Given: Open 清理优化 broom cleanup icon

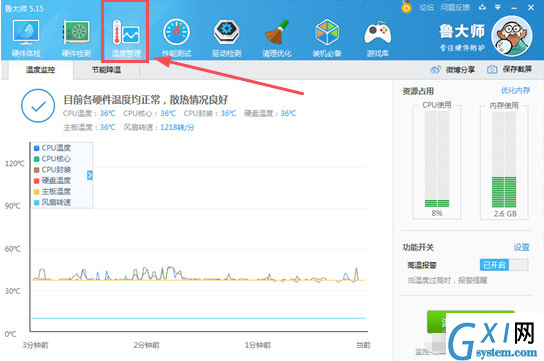Looking at the screenshot, I should 277,37.
